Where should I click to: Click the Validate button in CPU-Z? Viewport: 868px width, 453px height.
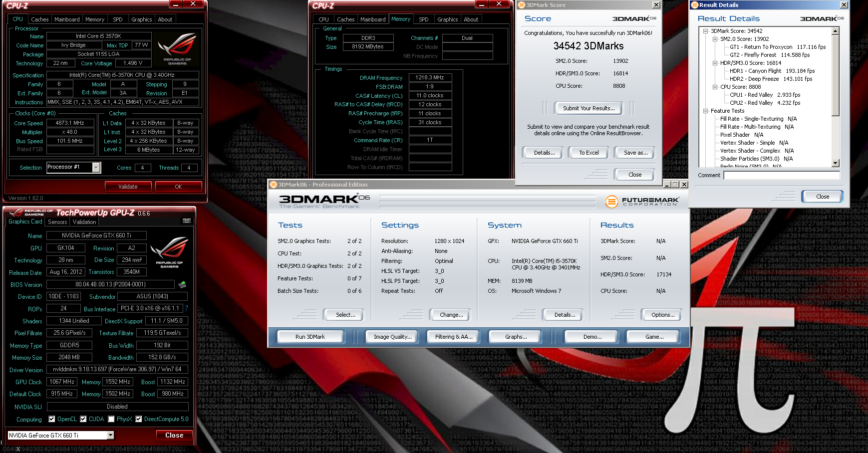(x=128, y=187)
